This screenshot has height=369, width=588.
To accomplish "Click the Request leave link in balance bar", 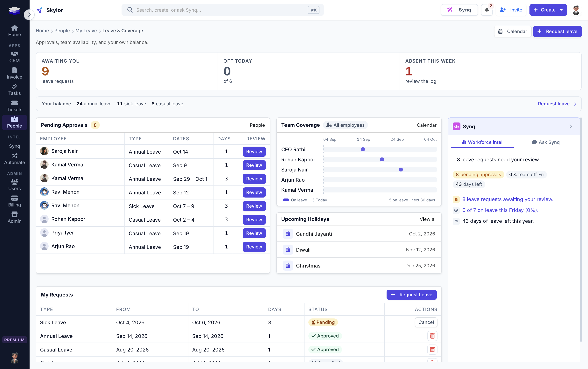I will [x=557, y=104].
